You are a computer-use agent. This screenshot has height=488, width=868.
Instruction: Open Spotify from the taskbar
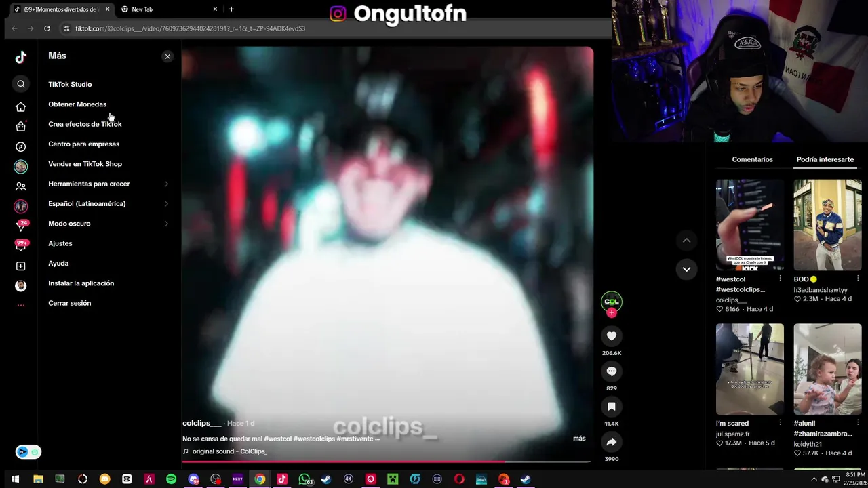point(171,479)
